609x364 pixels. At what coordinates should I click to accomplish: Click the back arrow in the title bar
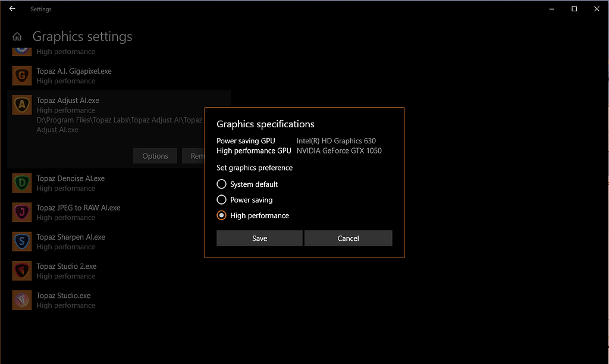[x=12, y=8]
